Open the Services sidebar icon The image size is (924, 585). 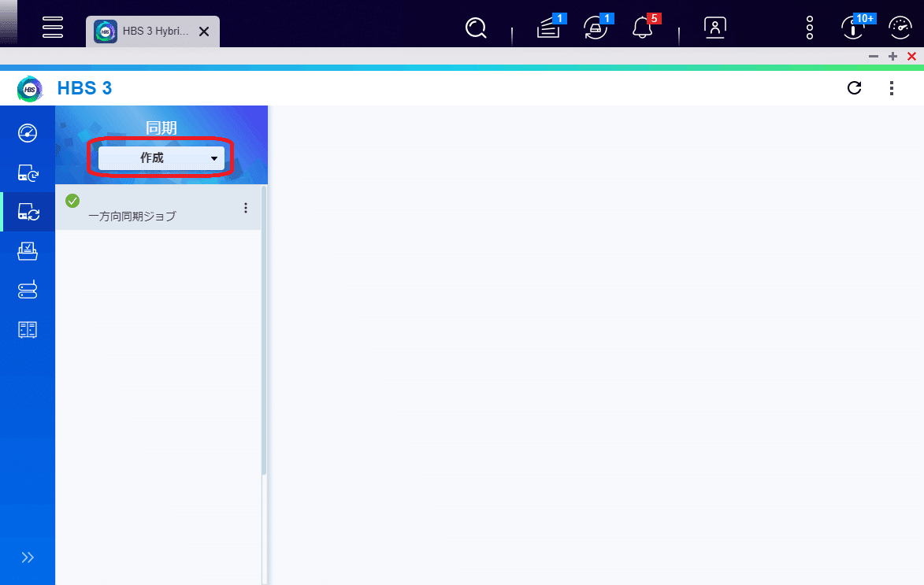27,329
